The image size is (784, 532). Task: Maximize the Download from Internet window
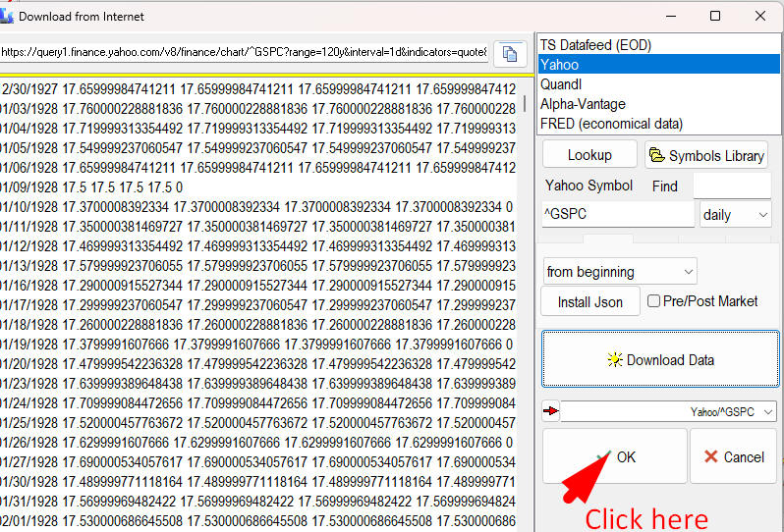[x=714, y=16]
